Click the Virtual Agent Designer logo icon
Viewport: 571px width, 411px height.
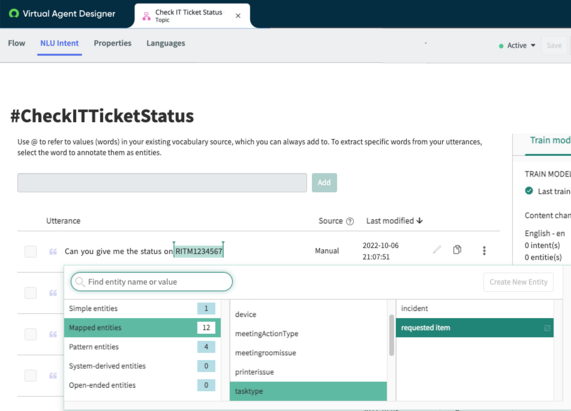click(x=14, y=14)
